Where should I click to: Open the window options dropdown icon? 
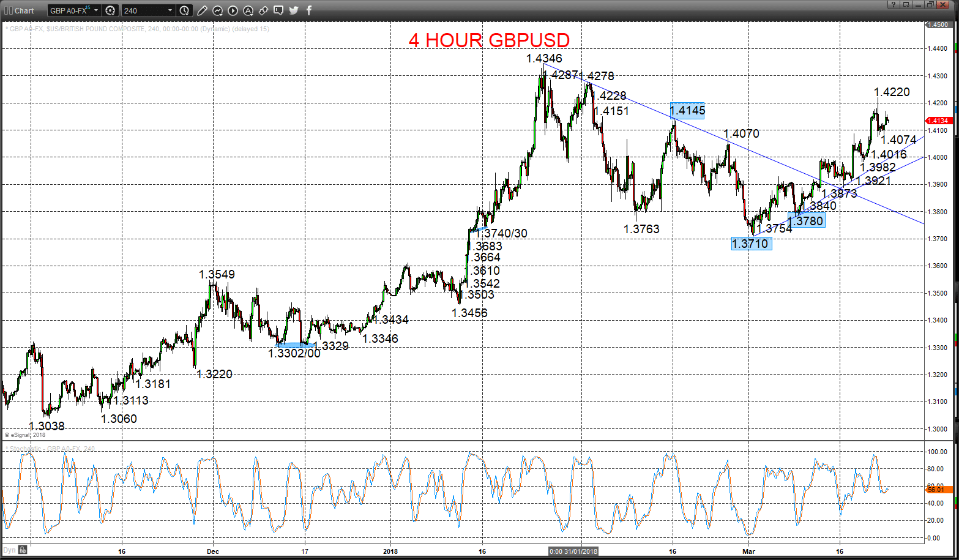coord(906,4)
